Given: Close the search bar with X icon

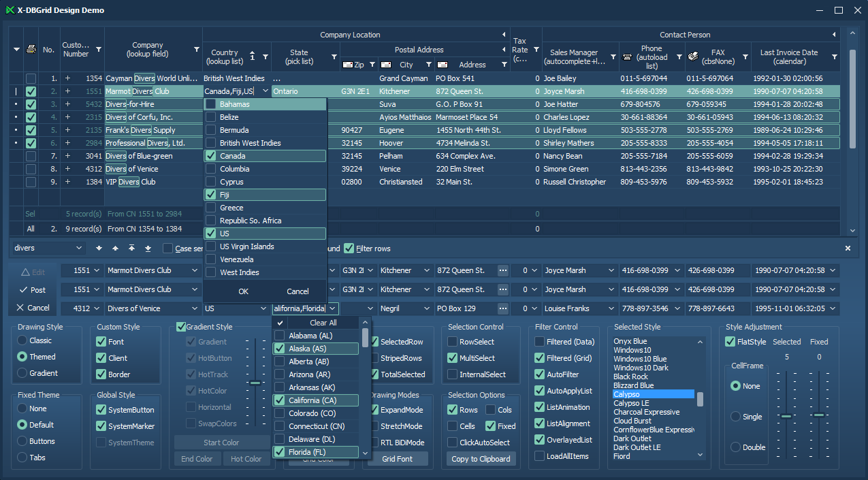Looking at the screenshot, I should [848, 249].
